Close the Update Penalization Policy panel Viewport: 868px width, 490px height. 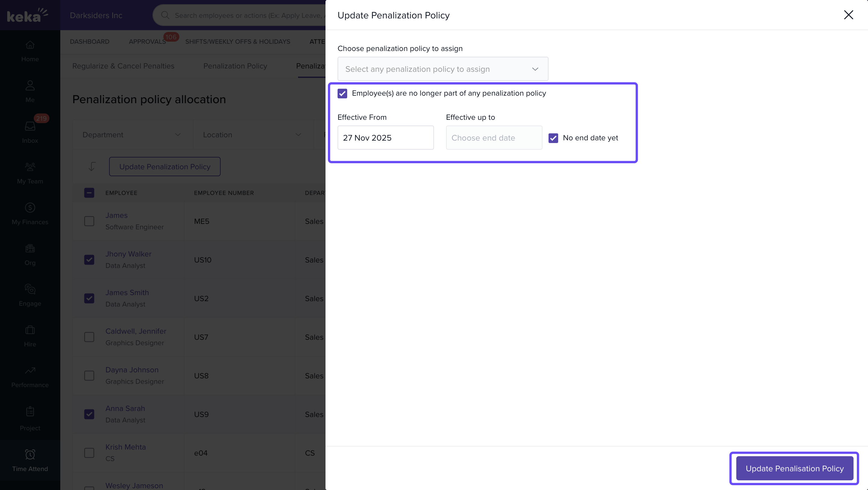tap(848, 15)
